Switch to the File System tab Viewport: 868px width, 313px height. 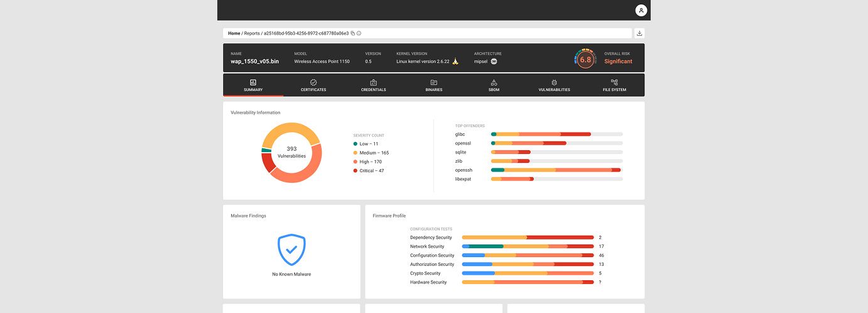tap(614, 85)
